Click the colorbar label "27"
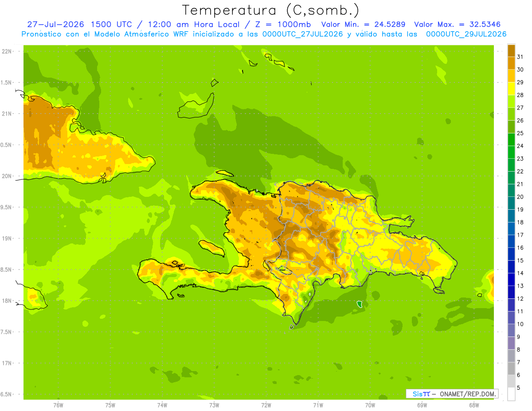532x411 pixels. point(520,108)
